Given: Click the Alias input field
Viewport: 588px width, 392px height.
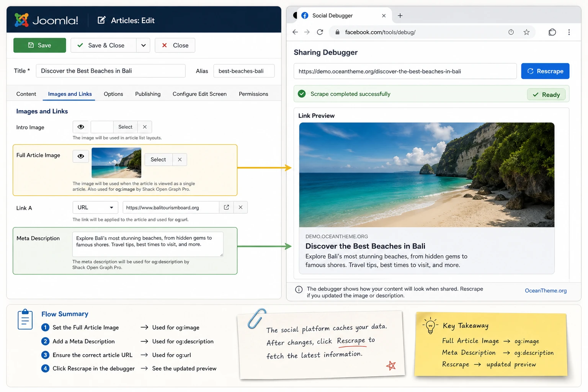Looking at the screenshot, I should click(x=244, y=71).
